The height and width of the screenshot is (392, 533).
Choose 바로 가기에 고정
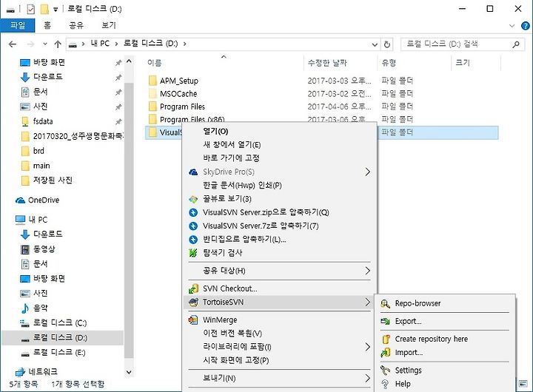tap(231, 158)
